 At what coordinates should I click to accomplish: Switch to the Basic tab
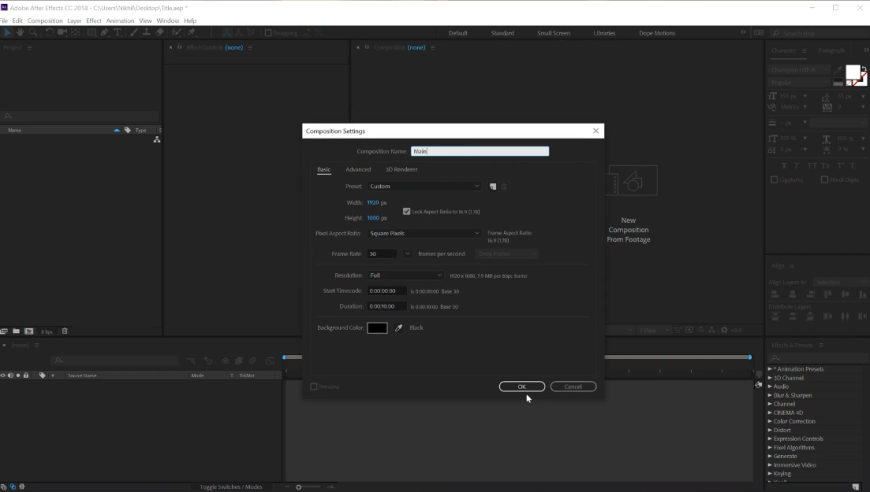tap(324, 170)
